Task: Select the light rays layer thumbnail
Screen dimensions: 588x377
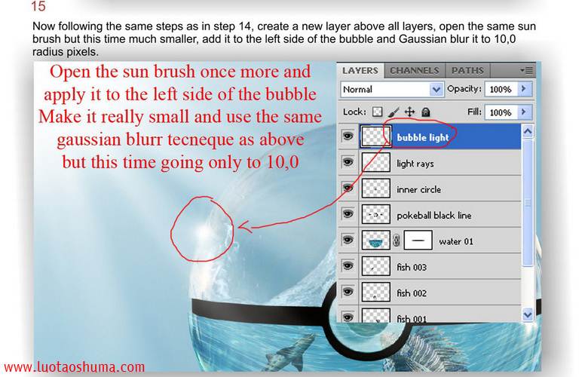Action: coord(375,162)
